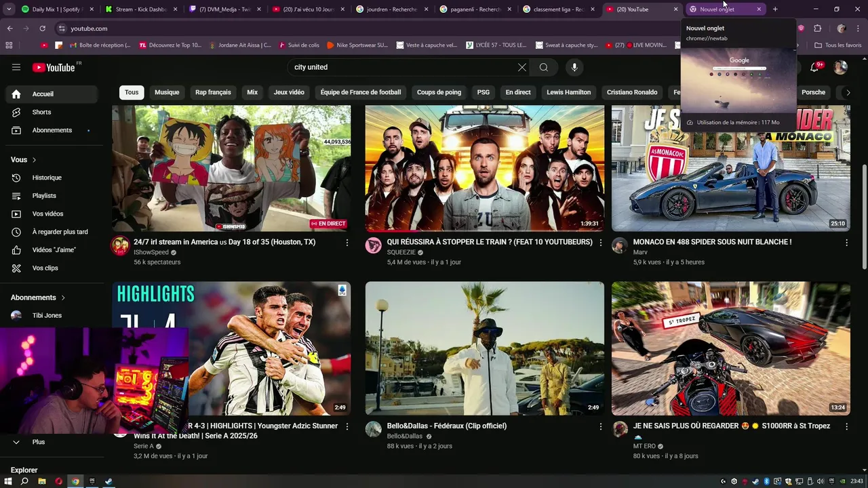Expand the Vous section chevron
The image size is (868, 488).
coord(34,160)
